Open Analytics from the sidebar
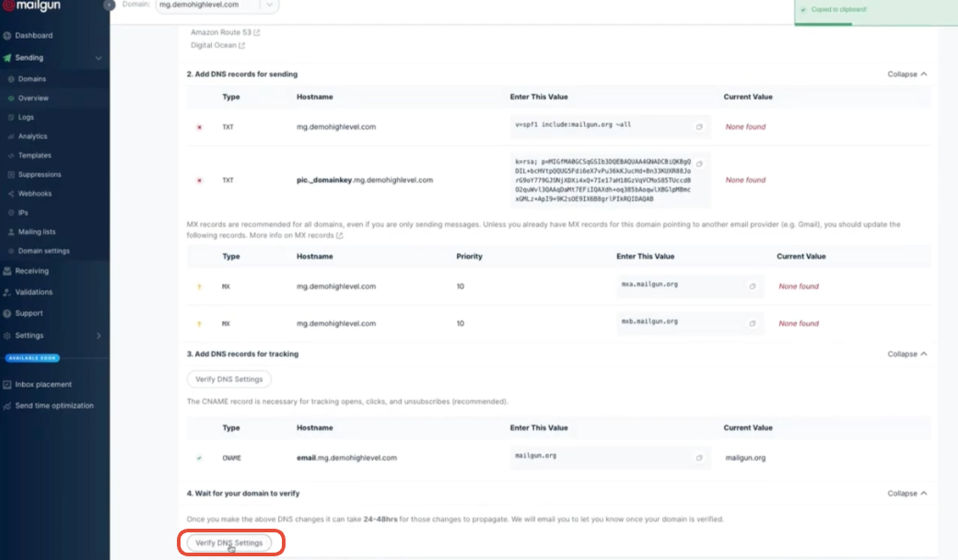Screen dimensions: 958x560 33,135
